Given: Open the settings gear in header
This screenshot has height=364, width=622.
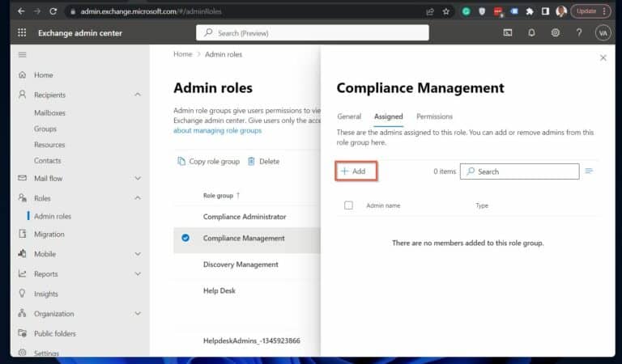Looking at the screenshot, I should tap(556, 33).
